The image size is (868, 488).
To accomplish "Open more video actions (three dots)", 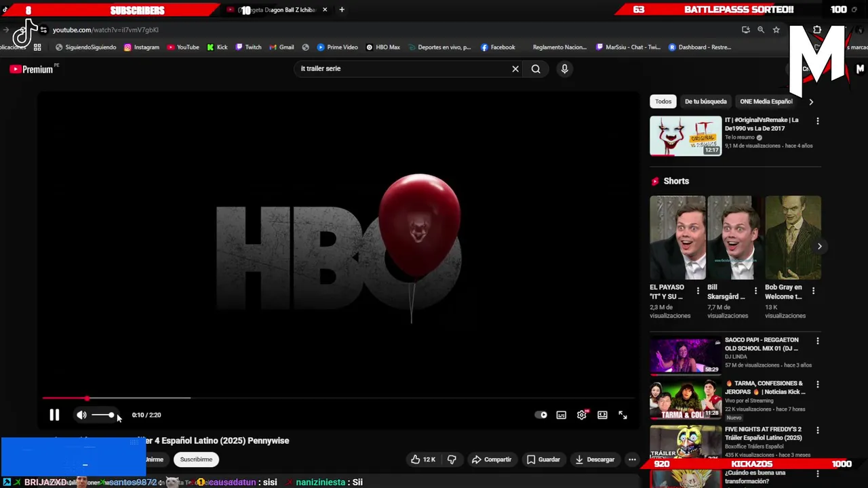I will (632, 460).
